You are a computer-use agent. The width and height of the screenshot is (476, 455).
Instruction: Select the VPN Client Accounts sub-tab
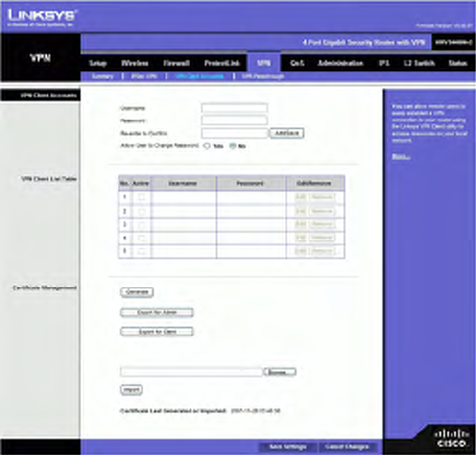coord(199,76)
